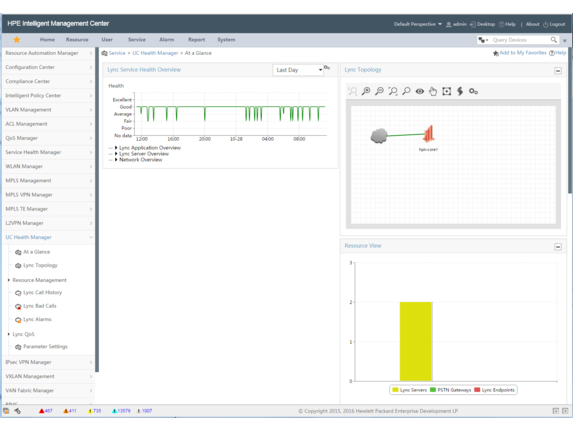Click the zoom-in magnifier in Lync Topology toolbar
573x430 pixels.
click(x=366, y=91)
